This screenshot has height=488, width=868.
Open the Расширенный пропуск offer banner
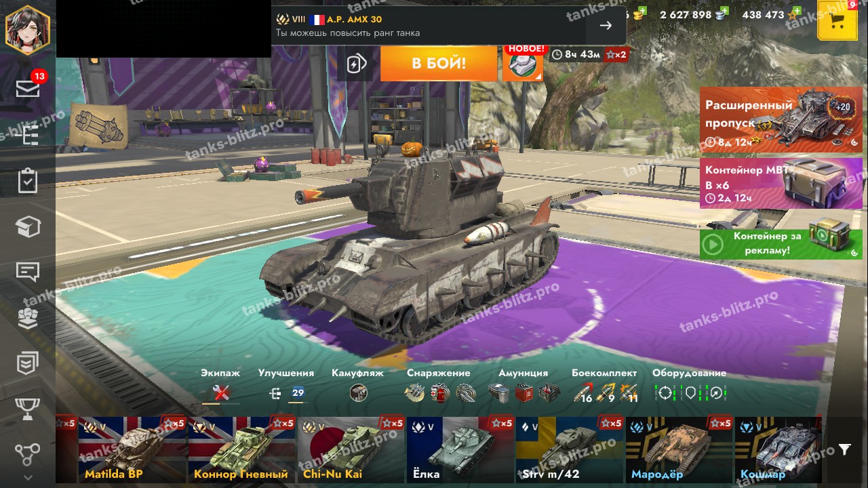click(781, 120)
